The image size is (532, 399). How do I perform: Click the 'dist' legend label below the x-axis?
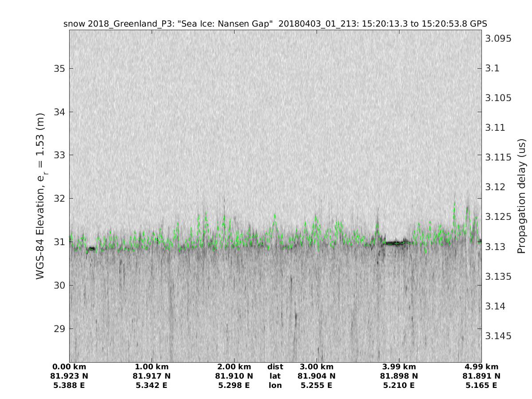(x=275, y=367)
